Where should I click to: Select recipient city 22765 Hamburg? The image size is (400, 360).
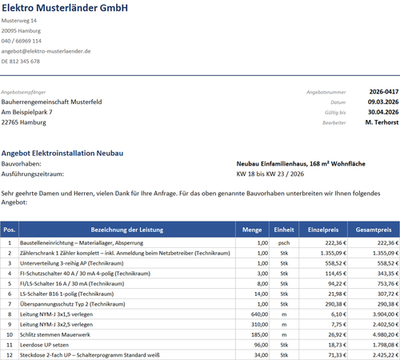[x=24, y=122]
